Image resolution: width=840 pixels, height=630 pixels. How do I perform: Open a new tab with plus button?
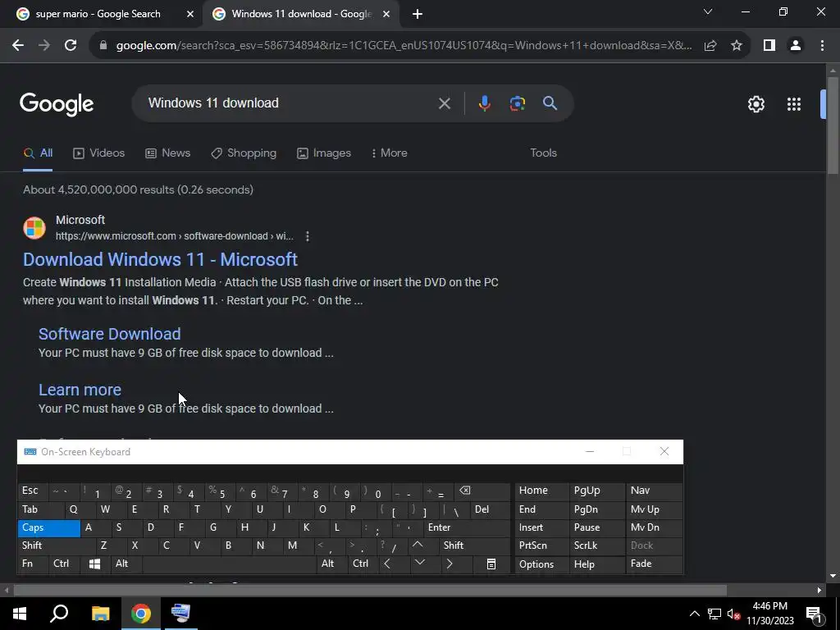tap(418, 15)
